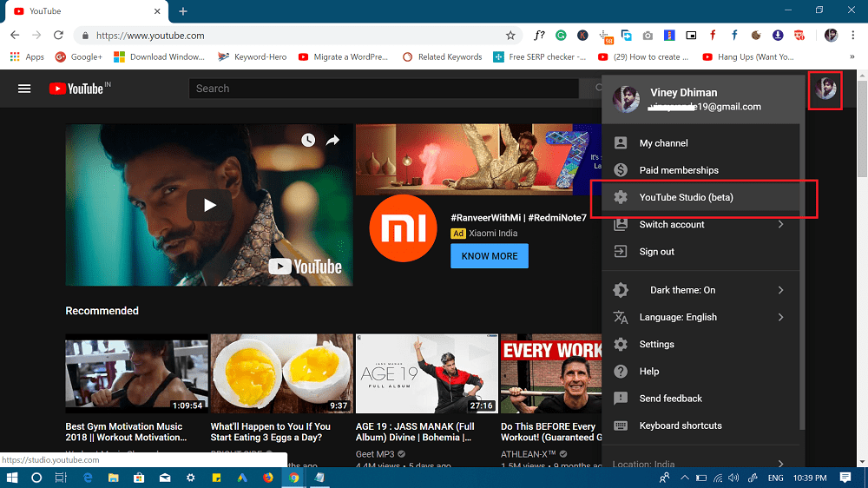The image size is (868, 488).
Task: Show hidden system tray icons chevron
Action: (x=685, y=478)
